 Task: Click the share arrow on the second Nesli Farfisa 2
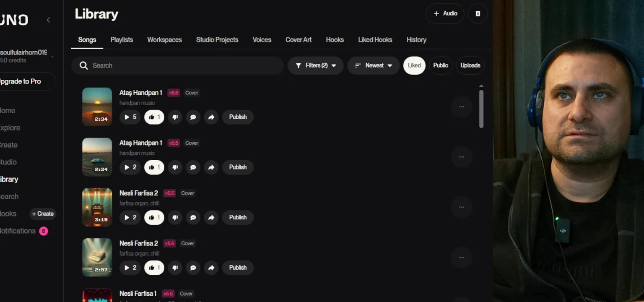click(x=211, y=268)
